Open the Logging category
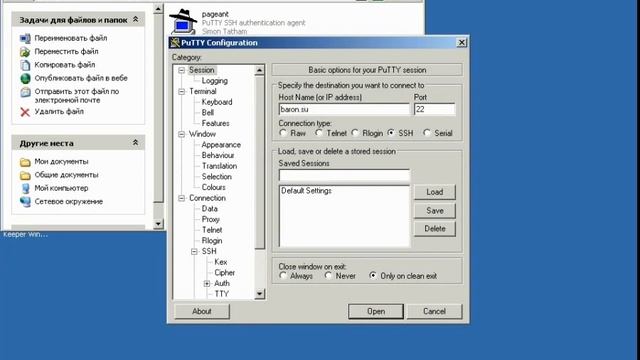Viewport: 640px width, 360px height. point(215,81)
